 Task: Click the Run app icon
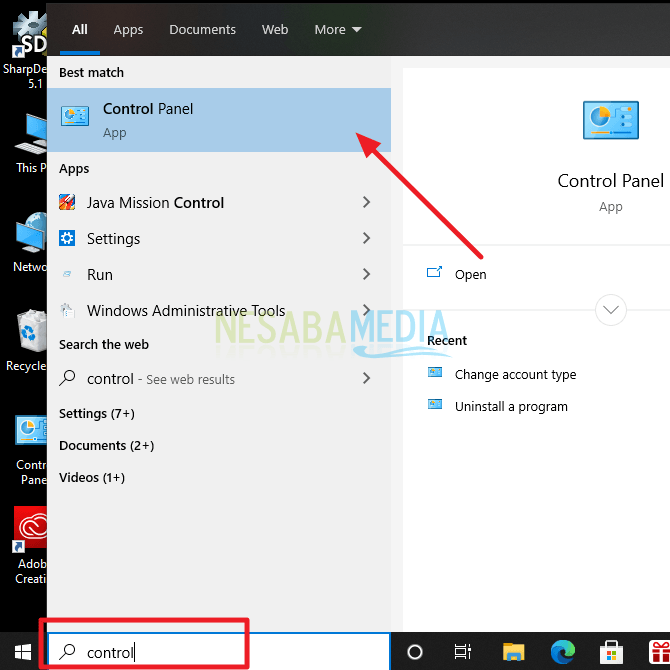click(x=67, y=274)
